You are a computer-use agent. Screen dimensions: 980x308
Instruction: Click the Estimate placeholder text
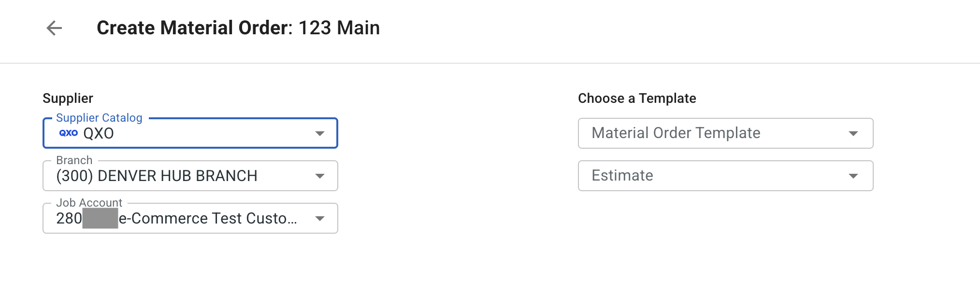[622, 175]
